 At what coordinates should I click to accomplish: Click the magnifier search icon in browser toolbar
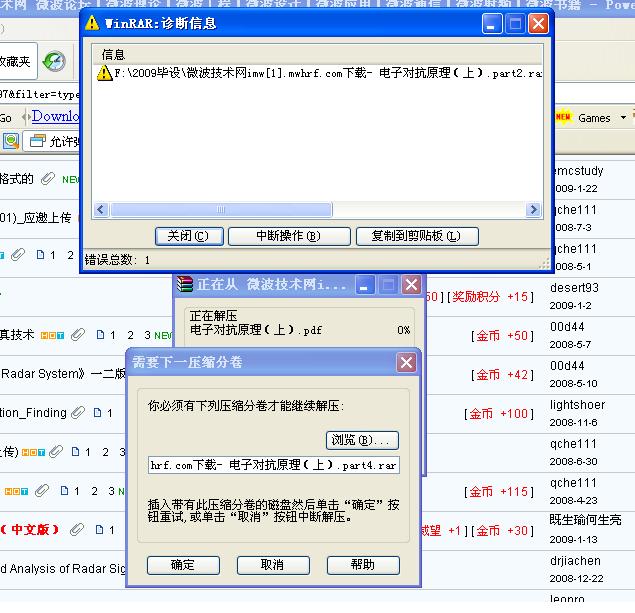(11, 141)
